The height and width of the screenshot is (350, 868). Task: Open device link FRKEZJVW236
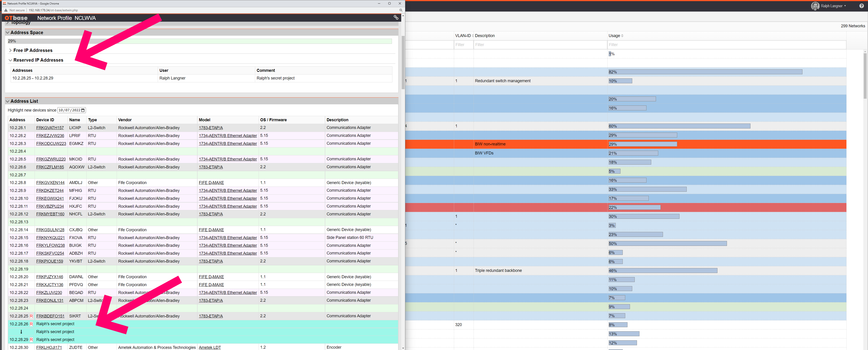point(50,136)
